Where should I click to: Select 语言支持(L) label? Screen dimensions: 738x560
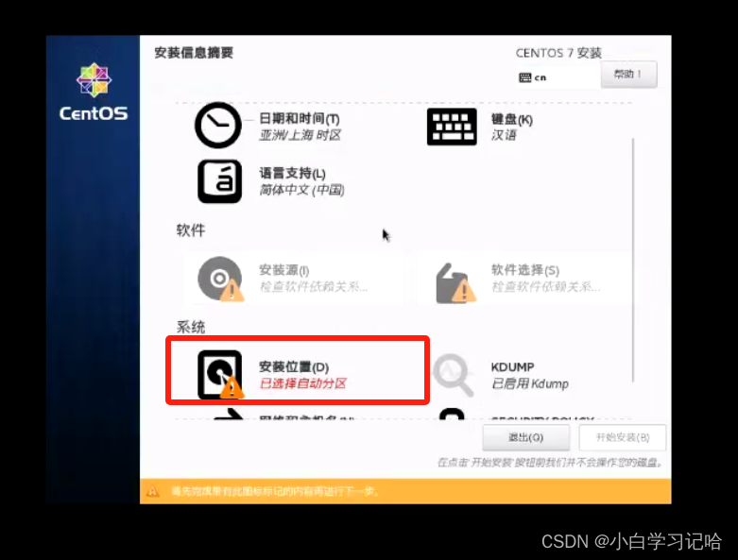tap(292, 174)
